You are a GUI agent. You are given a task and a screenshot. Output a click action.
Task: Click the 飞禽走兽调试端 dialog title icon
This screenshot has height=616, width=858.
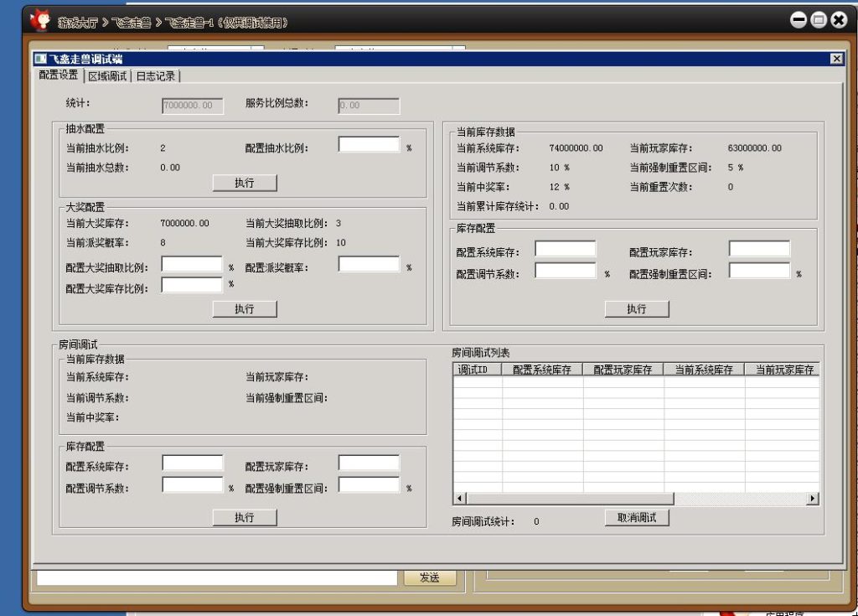(40, 59)
